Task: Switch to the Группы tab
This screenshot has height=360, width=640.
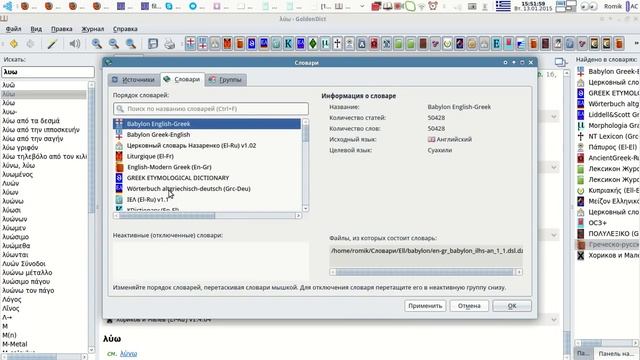Action: click(226, 80)
